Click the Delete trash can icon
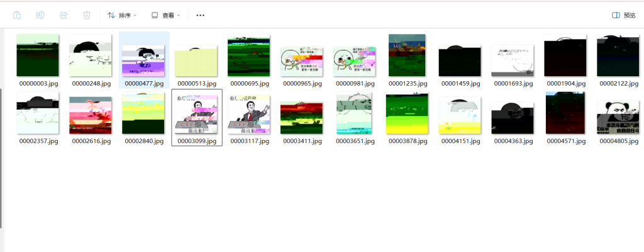The height and width of the screenshot is (252, 644). [87, 15]
